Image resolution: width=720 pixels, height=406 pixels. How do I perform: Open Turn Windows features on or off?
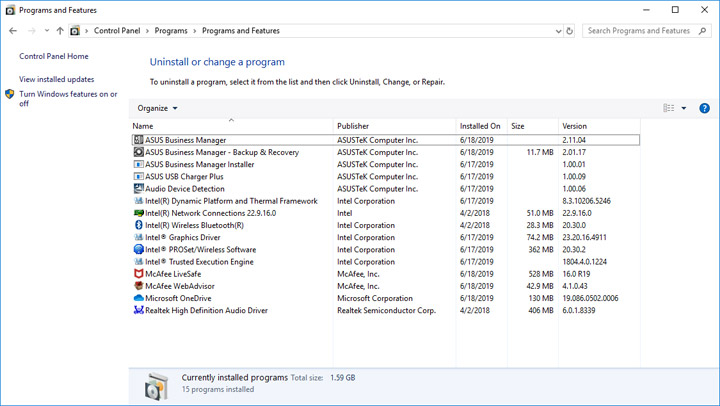coord(68,99)
